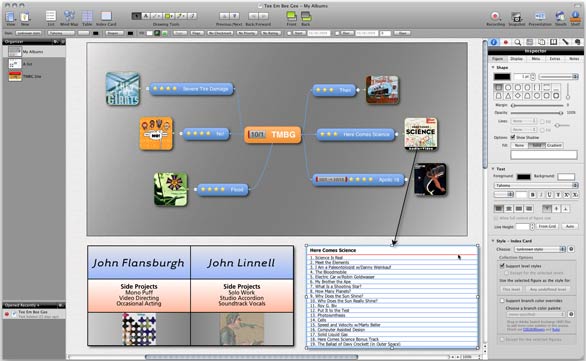Start Recording from the toolbar
Screen dimensions: 586x361
click(495, 16)
